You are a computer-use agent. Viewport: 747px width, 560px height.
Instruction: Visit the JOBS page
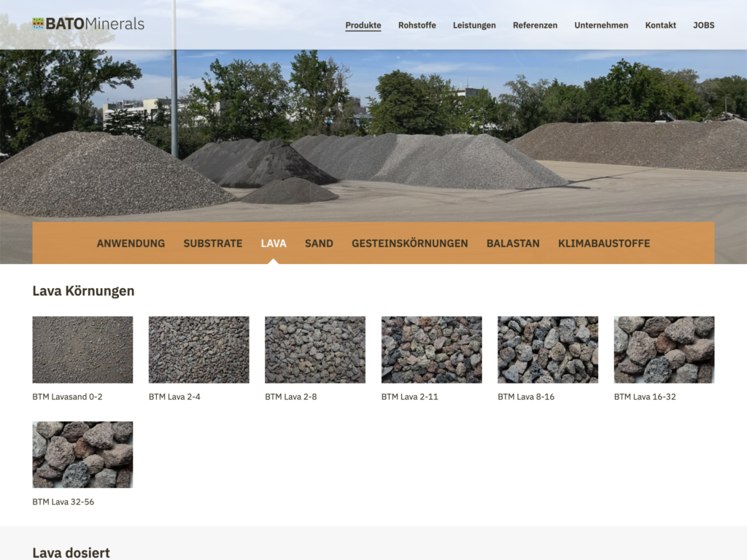click(703, 26)
